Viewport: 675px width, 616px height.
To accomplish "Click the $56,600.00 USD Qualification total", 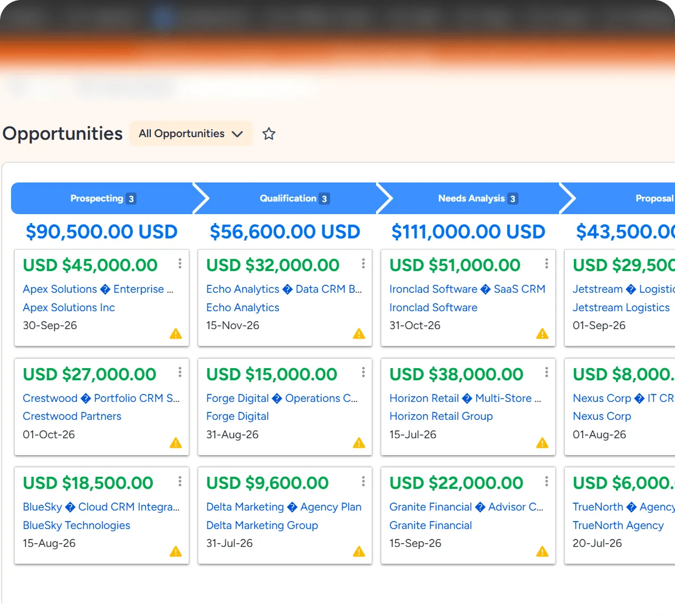I will (x=285, y=232).
